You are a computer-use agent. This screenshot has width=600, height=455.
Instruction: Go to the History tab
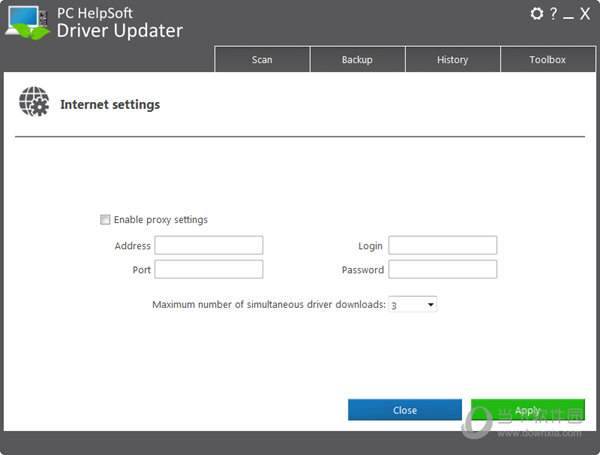pos(452,59)
